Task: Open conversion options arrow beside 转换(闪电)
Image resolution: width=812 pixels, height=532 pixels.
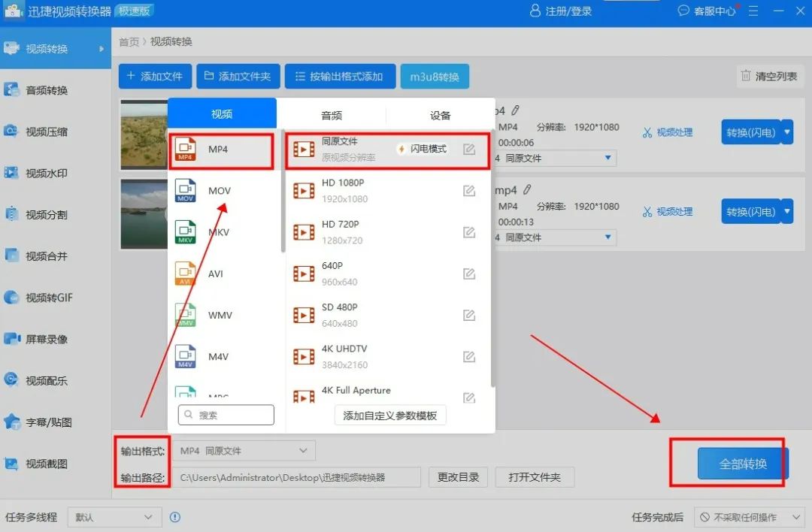Action: pos(786,131)
